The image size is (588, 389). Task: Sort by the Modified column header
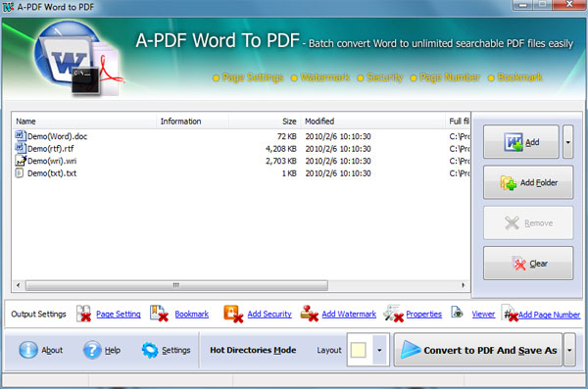pos(372,122)
